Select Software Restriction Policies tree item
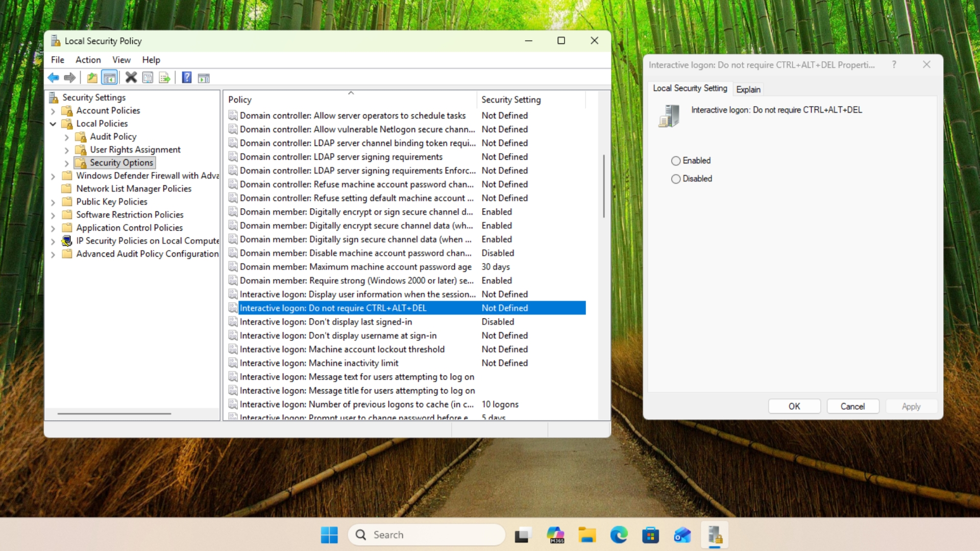 coord(130,215)
